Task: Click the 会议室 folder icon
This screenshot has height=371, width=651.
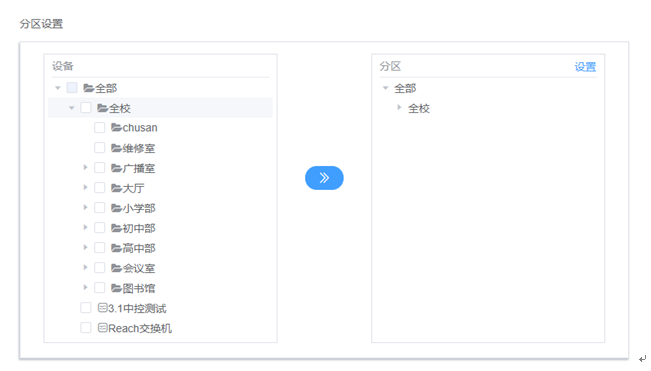Action: [116, 268]
